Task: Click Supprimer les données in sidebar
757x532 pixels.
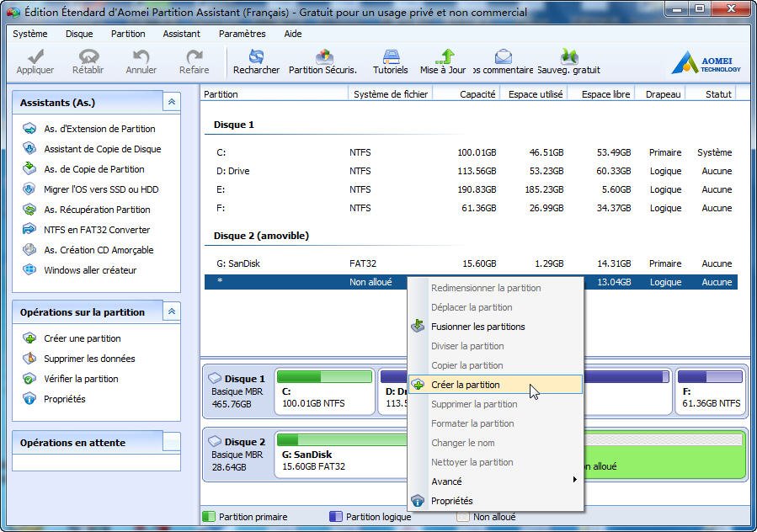Action: (89, 359)
